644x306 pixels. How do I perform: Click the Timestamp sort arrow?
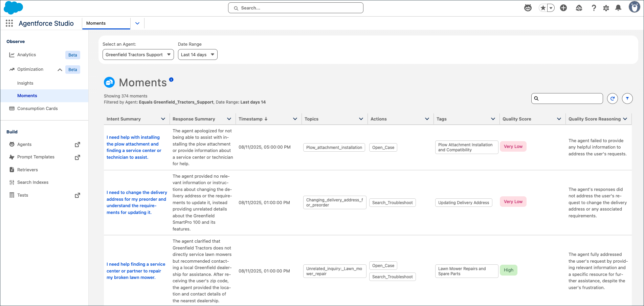(266, 119)
